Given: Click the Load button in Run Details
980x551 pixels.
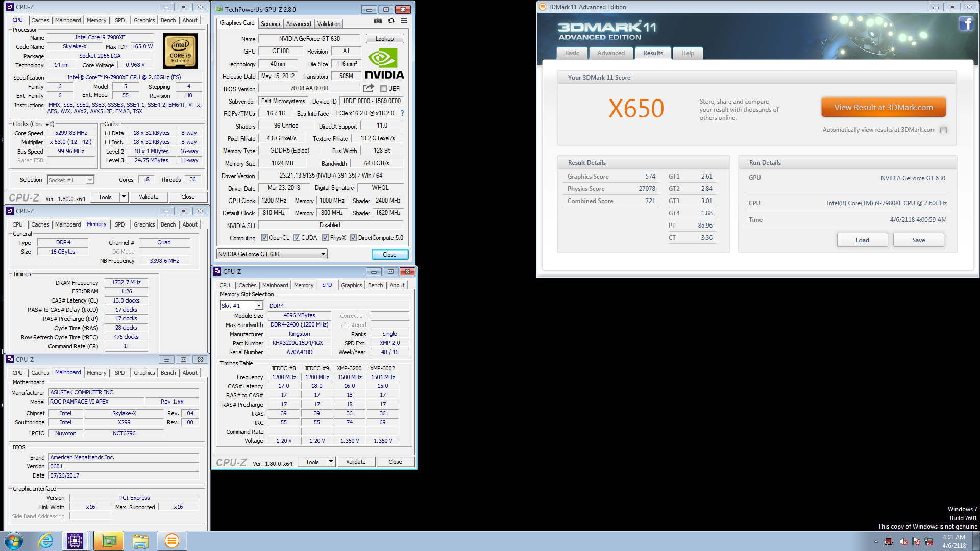Looking at the screenshot, I should (863, 240).
